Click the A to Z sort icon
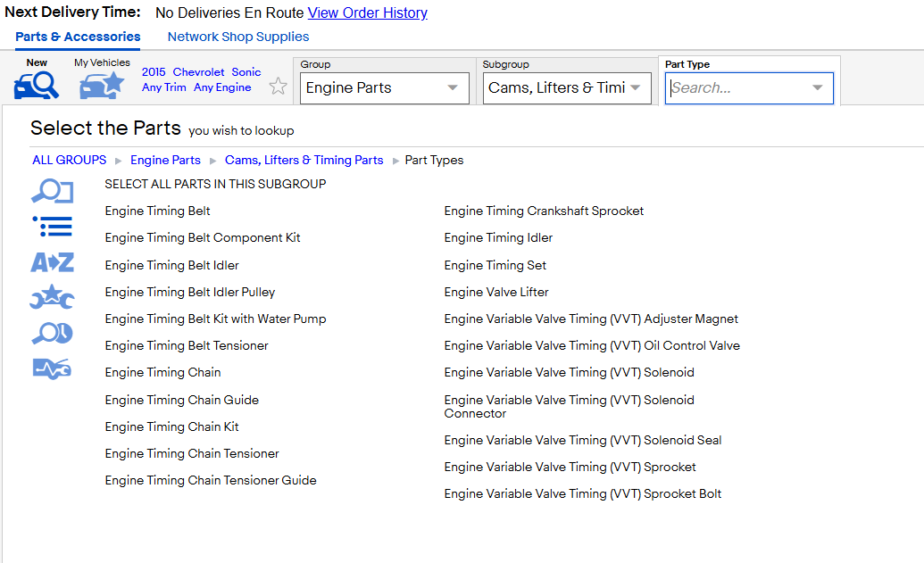The width and height of the screenshot is (924, 563). click(52, 262)
